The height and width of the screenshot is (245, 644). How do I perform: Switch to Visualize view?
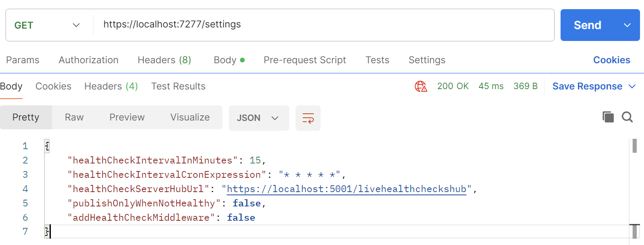190,117
